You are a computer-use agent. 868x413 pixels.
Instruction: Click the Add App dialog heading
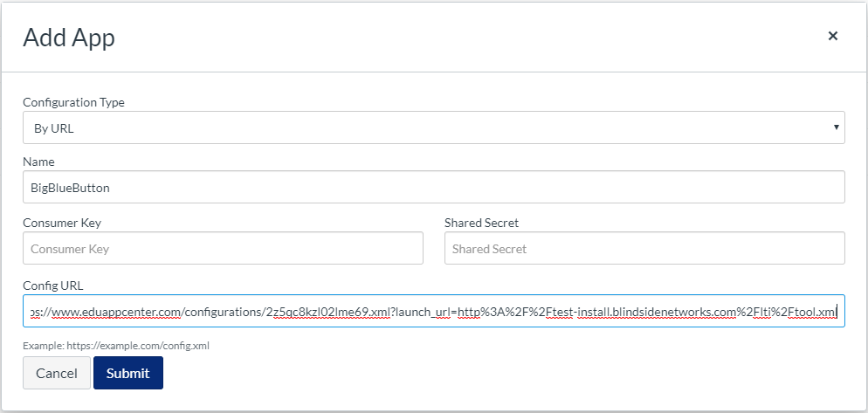click(69, 38)
